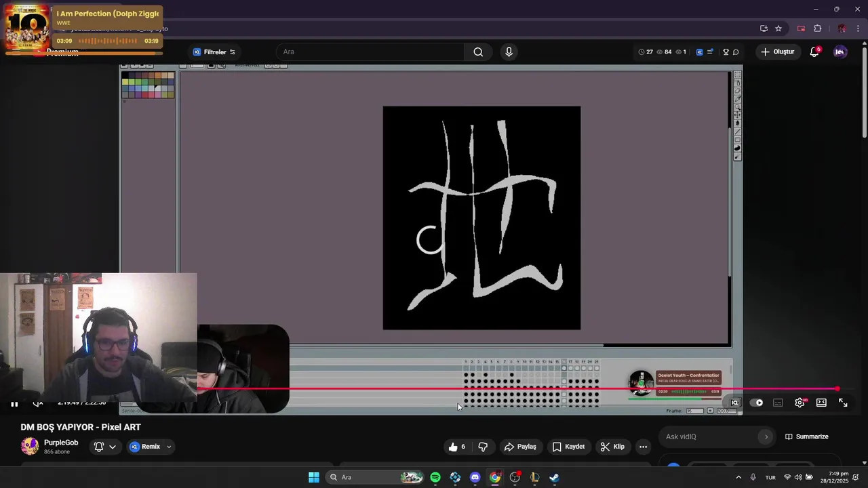Click the YouTube search box labeled Ara
The height and width of the screenshot is (488, 868).
pos(370,52)
